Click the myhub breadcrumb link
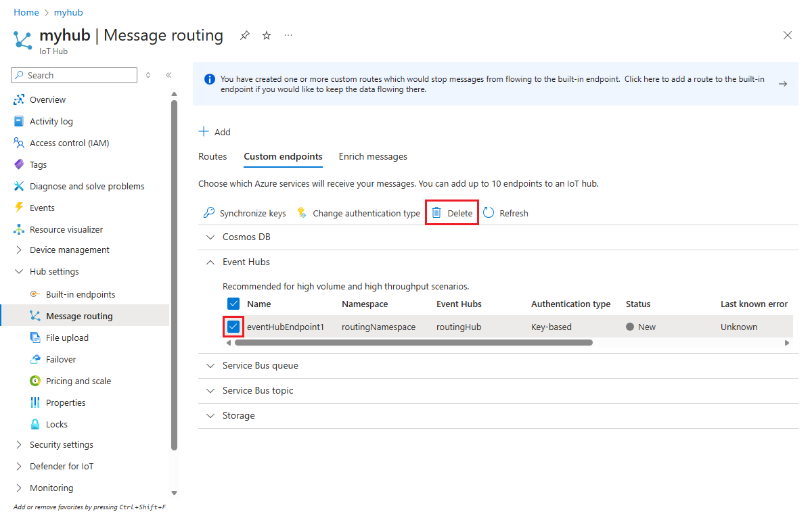Screen dimensions: 812x514 coord(68,12)
